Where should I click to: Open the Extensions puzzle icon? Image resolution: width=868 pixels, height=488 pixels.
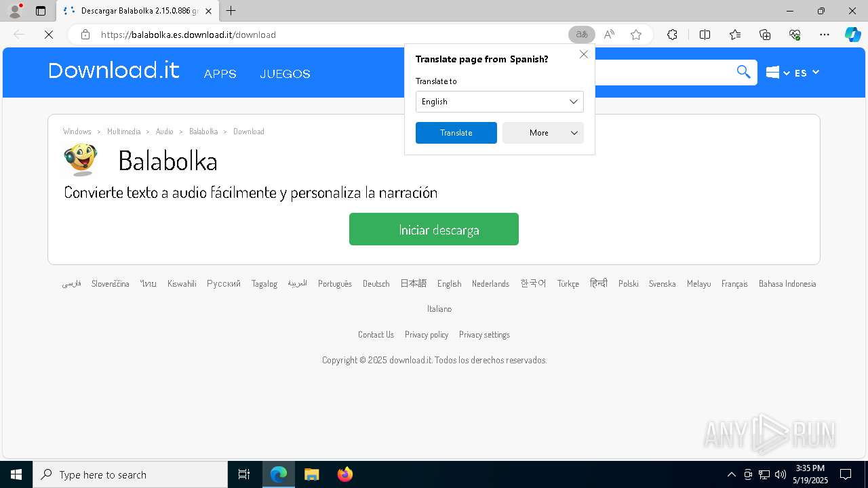click(x=672, y=35)
